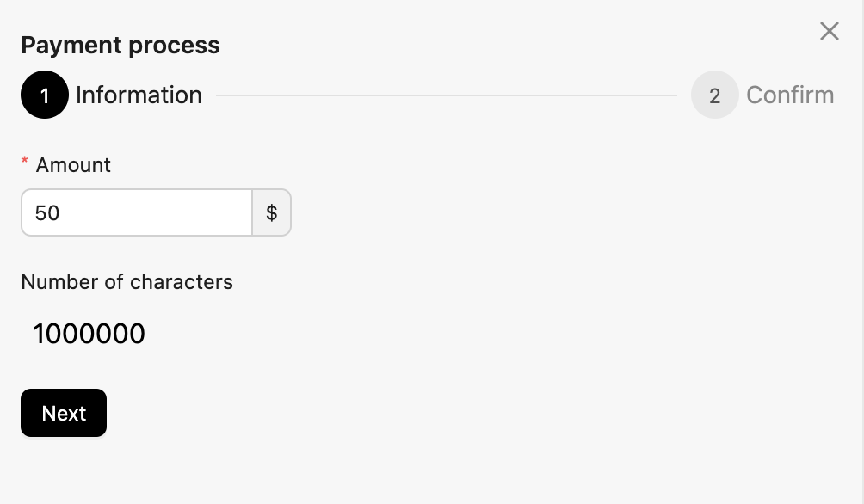Click the Payment process title
The image size is (864, 504).
[x=120, y=45]
